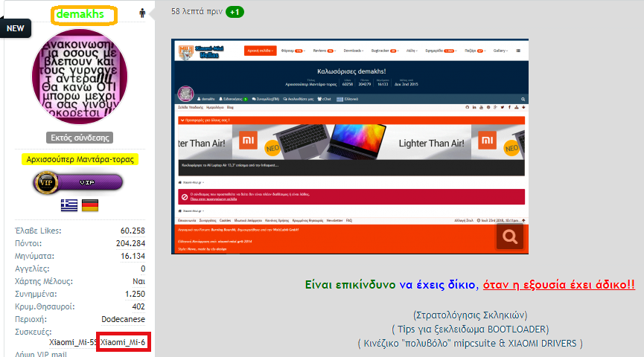Open the attached forum screenshot image

pos(350,147)
